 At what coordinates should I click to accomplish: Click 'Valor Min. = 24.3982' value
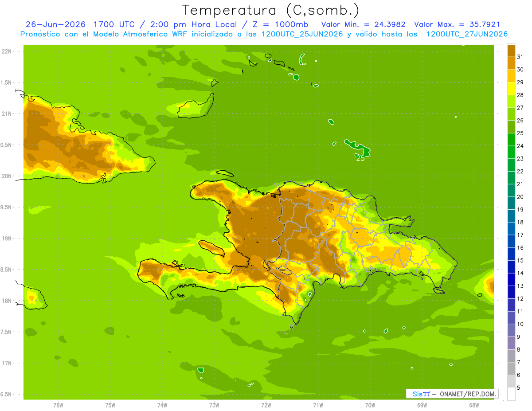[363, 24]
